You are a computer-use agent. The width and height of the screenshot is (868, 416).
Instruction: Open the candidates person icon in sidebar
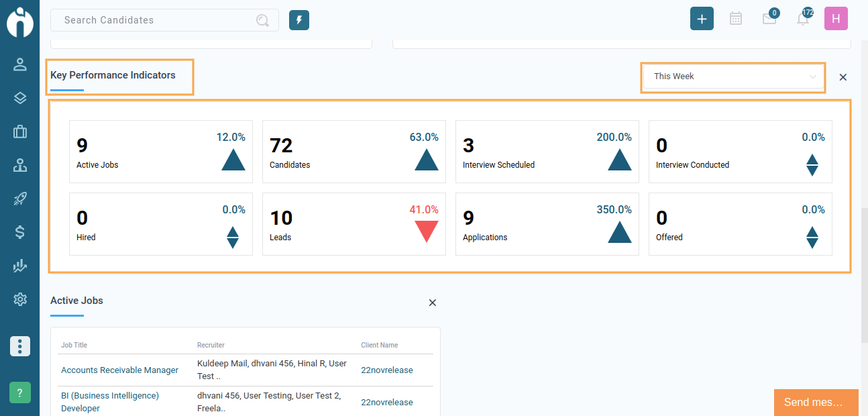point(20,64)
